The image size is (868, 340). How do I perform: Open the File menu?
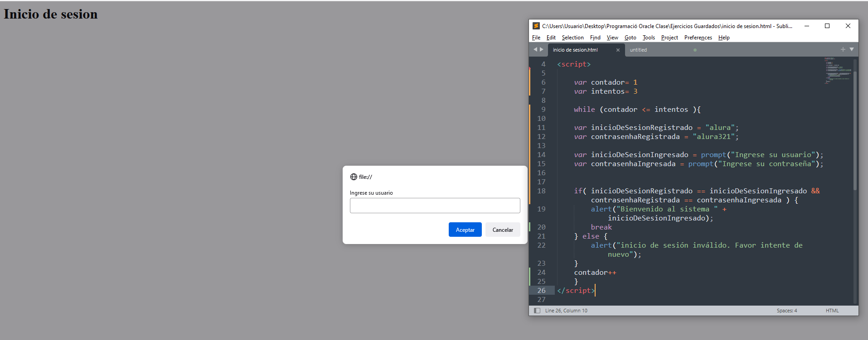click(536, 38)
